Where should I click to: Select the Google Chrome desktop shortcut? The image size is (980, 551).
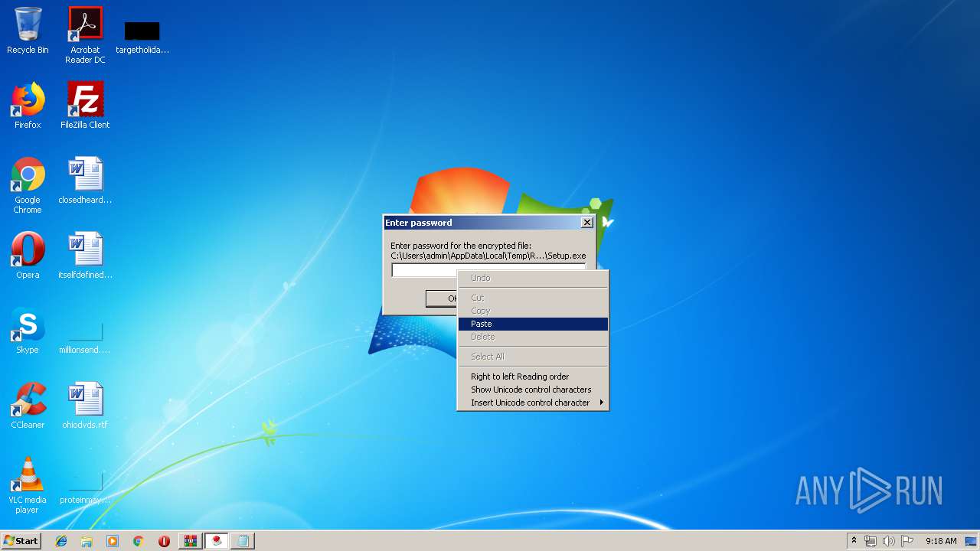tap(28, 185)
